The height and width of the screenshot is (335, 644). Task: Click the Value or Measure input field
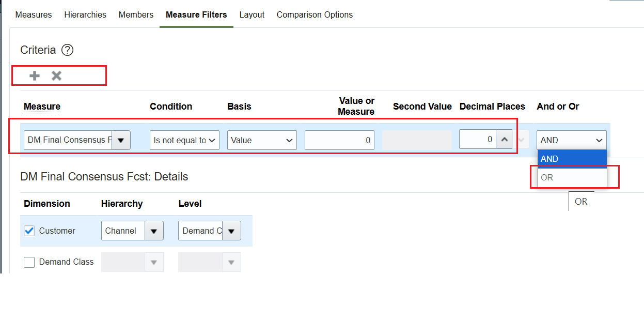tap(339, 140)
